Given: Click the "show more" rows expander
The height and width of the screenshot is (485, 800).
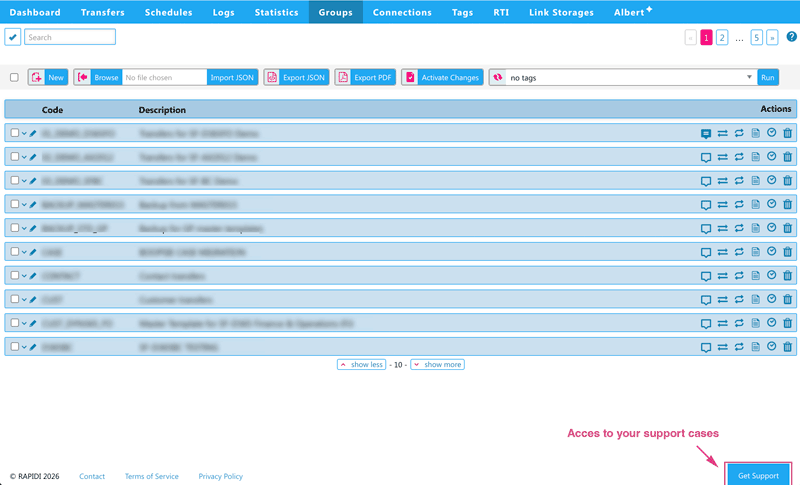Looking at the screenshot, I should coord(437,365).
